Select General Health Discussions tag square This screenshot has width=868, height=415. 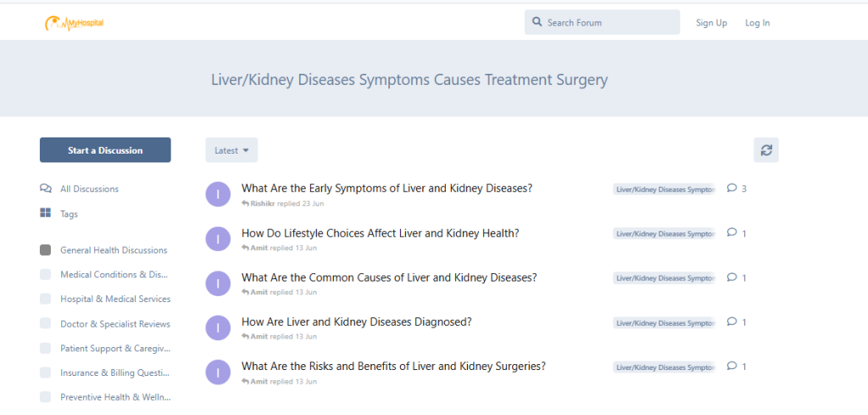pos(46,250)
